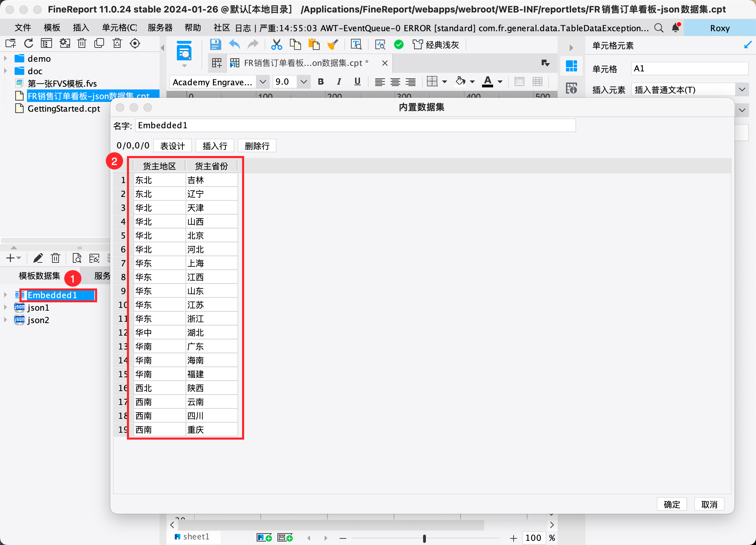Click the Cut scissors icon
This screenshot has width=756, height=545.
click(276, 44)
